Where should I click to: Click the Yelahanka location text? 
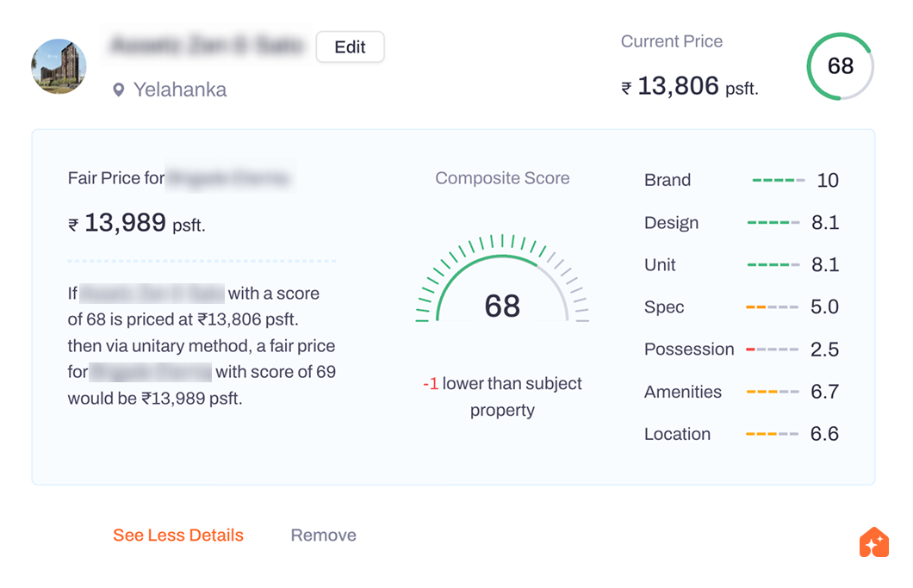pos(180,90)
